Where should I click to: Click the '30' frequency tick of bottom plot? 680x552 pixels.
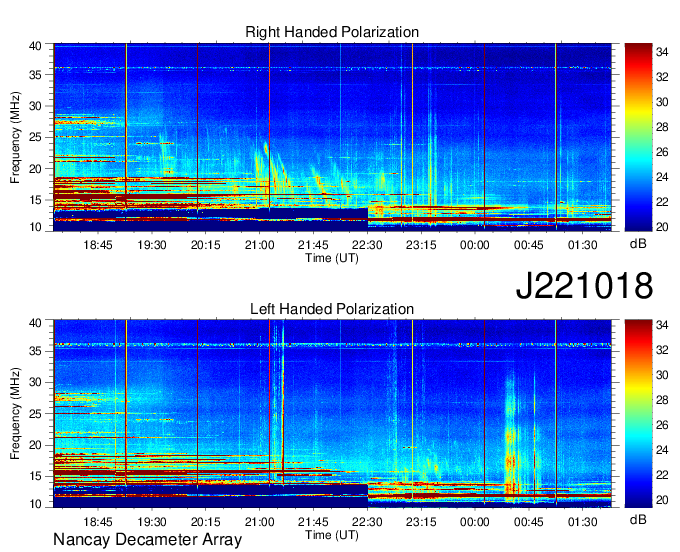tap(35, 382)
